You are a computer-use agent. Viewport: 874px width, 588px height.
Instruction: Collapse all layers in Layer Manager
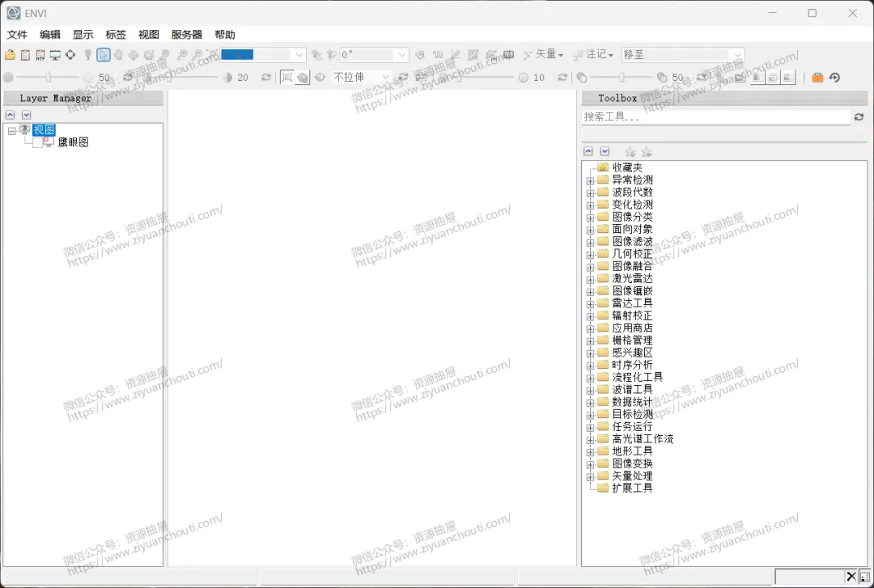(10, 115)
